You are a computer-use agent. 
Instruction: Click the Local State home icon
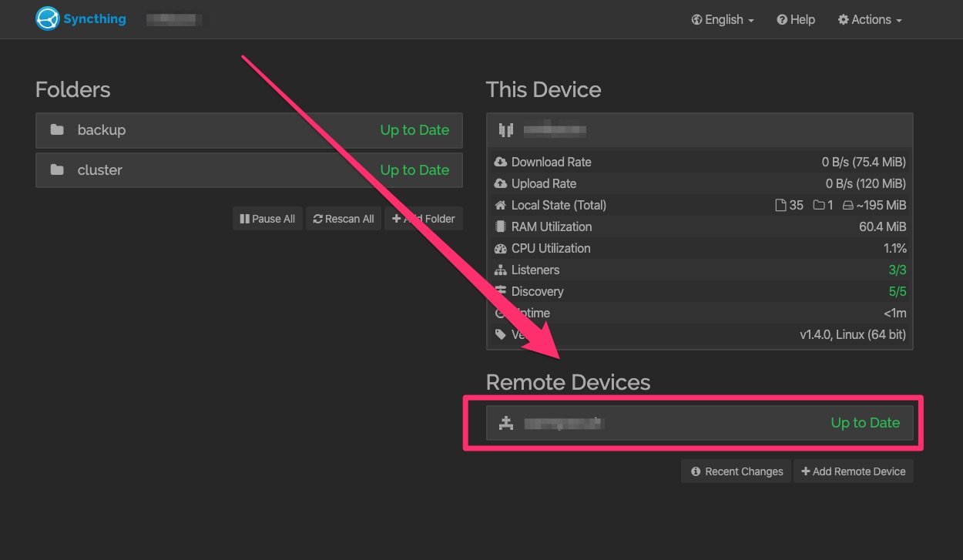[x=501, y=206]
